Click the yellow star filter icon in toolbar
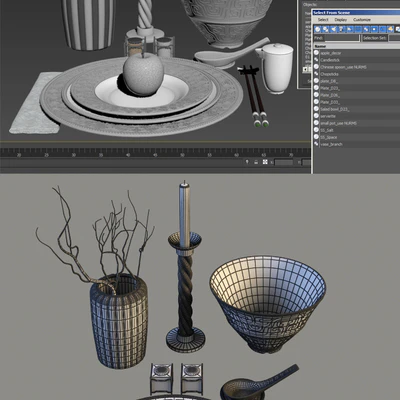 tap(390, 29)
